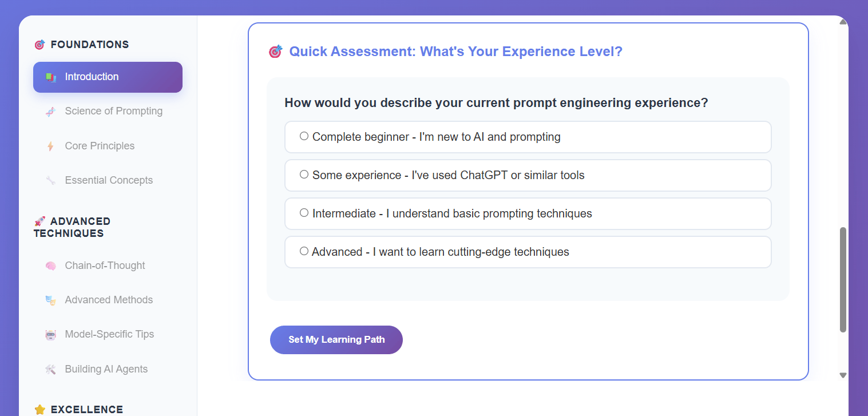The width and height of the screenshot is (868, 416).
Task: Click the lightning bolt icon for Core Principles
Action: [x=51, y=146]
